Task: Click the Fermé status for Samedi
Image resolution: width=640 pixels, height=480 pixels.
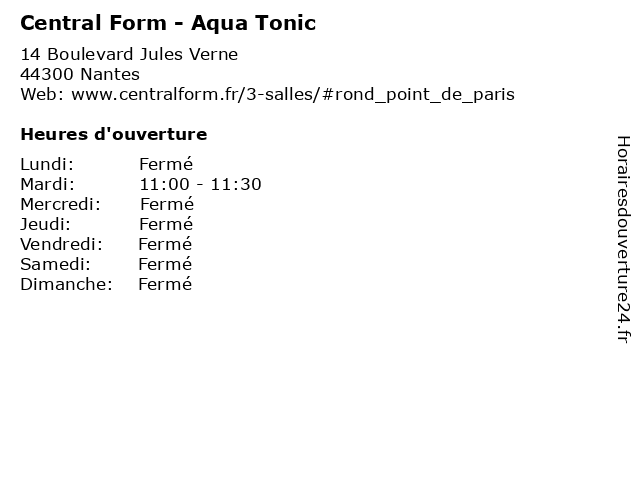Action: point(165,264)
